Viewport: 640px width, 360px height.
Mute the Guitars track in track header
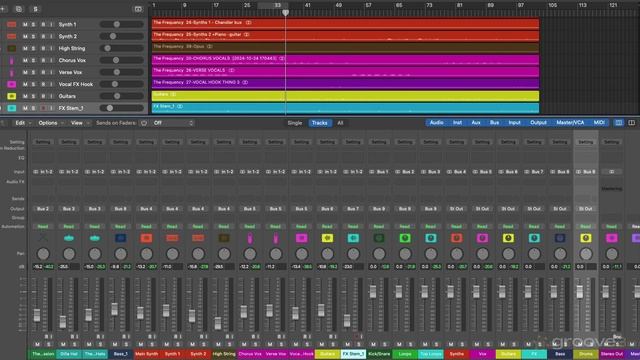pos(25,96)
